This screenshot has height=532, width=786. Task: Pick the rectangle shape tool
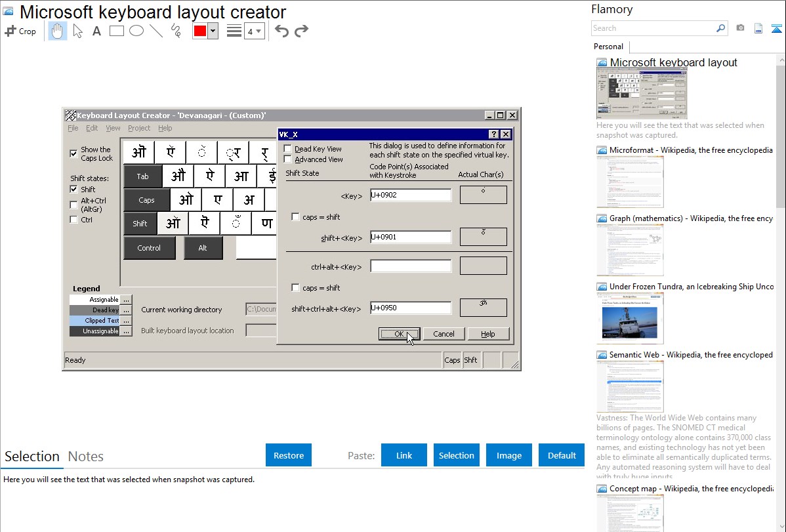[x=117, y=31]
